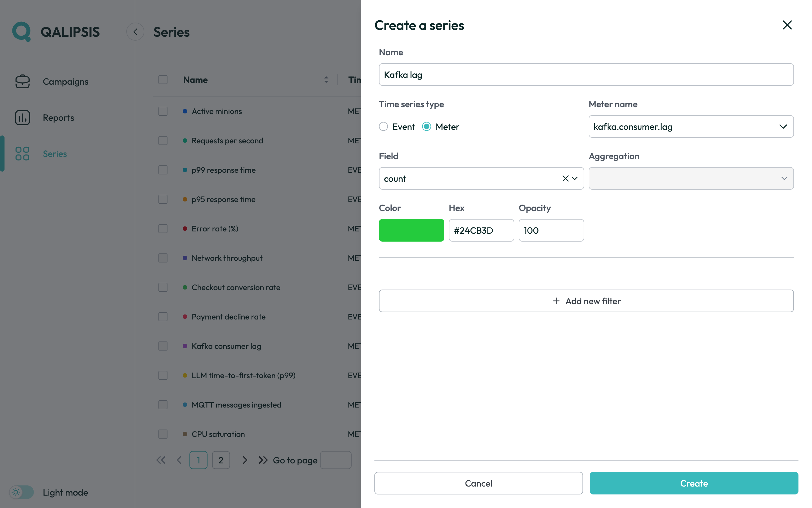This screenshot has height=508, width=812.
Task: Jump to the last page arrow
Action: click(x=263, y=460)
